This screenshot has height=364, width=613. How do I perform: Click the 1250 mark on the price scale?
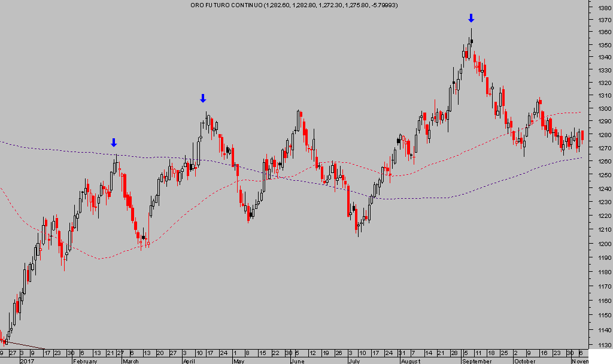pos(599,176)
